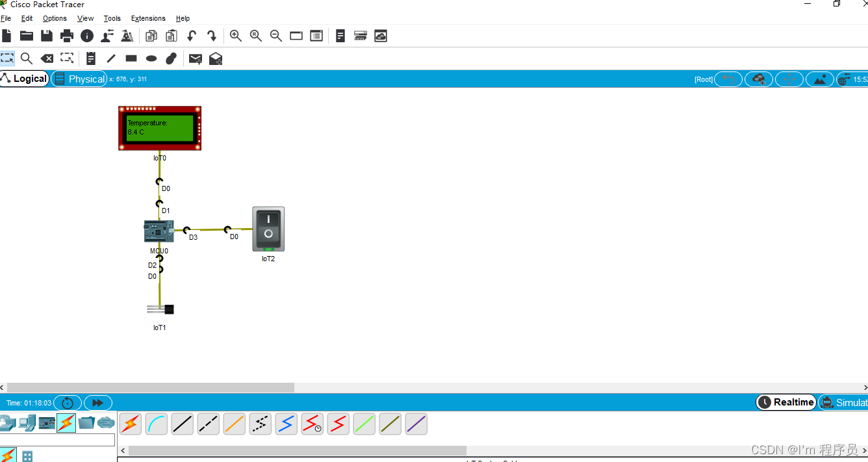Activate the Select tool

(7, 58)
